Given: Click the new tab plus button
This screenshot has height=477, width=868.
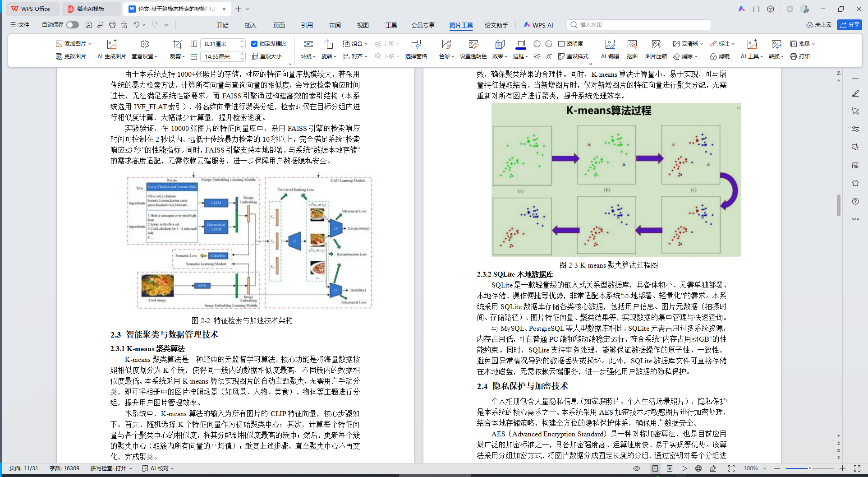Looking at the screenshot, I should [239, 9].
